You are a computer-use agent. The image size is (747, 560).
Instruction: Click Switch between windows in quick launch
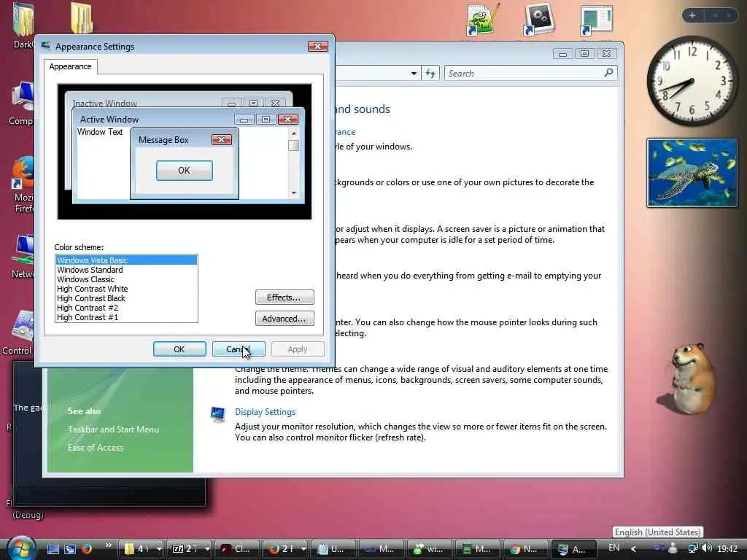click(x=70, y=550)
